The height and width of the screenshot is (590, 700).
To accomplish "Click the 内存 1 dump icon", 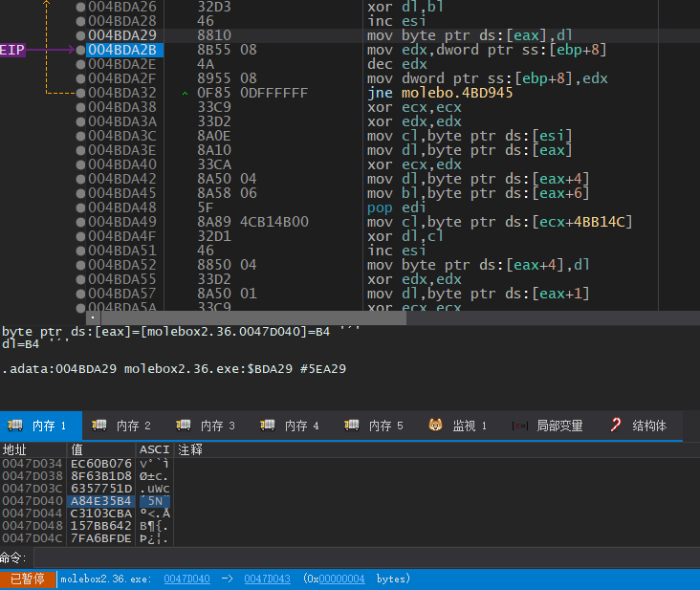I will (15, 426).
